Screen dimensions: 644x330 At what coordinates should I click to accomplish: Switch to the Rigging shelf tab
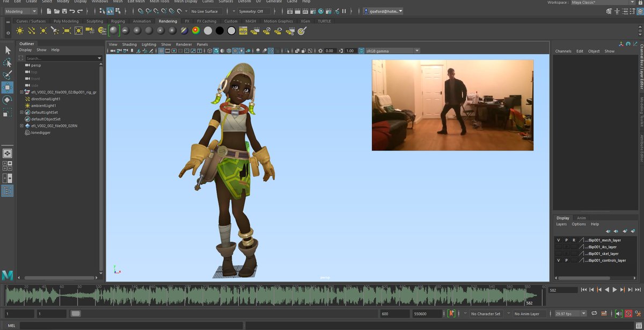tap(118, 21)
